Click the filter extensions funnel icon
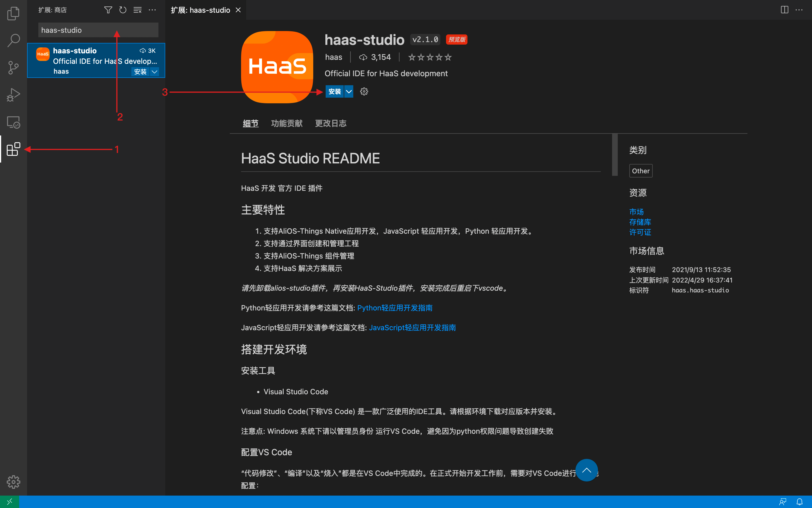 [x=108, y=10]
